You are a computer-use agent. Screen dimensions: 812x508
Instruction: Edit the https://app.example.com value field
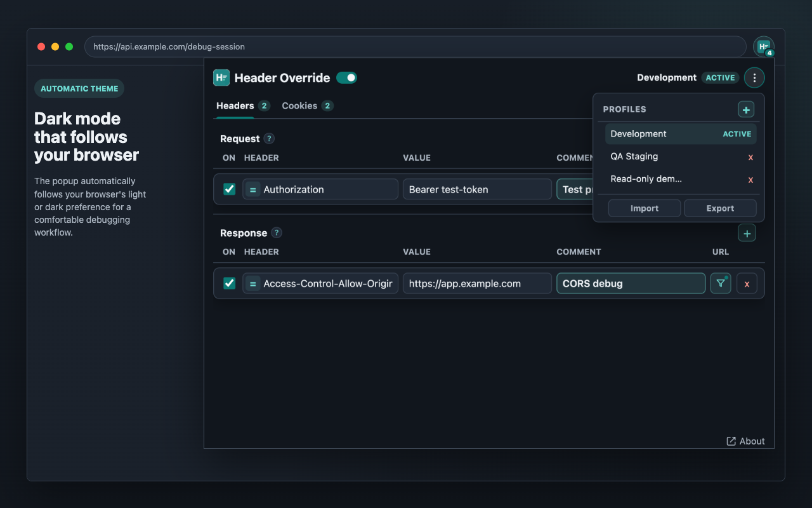(477, 283)
